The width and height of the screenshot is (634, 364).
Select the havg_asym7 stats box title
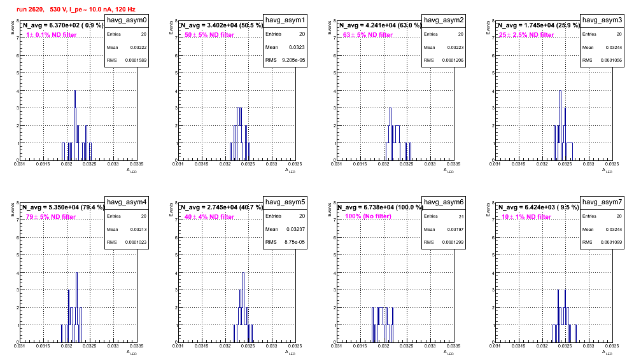pyautogui.click(x=602, y=202)
